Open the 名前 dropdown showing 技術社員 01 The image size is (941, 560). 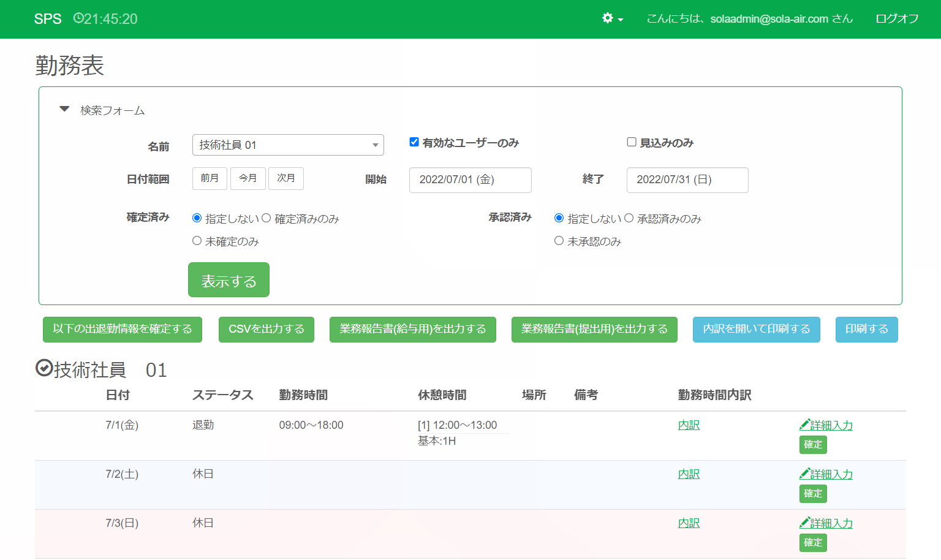(x=288, y=145)
